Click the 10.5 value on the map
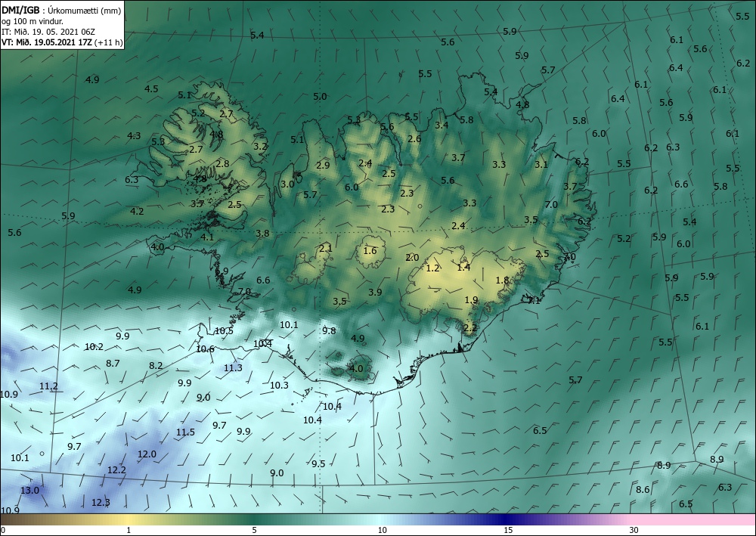The image size is (756, 536). click(x=224, y=330)
